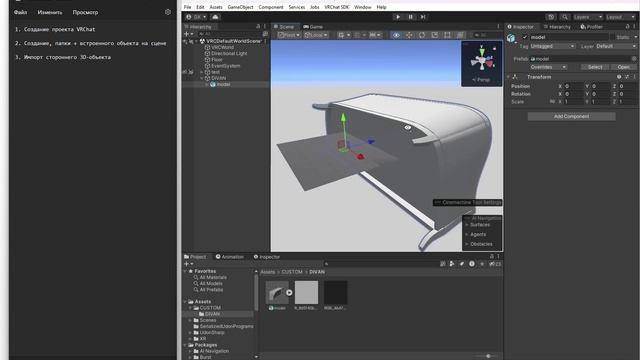Open the Window menu
This screenshot has width=640, height=360.
click(x=362, y=7)
